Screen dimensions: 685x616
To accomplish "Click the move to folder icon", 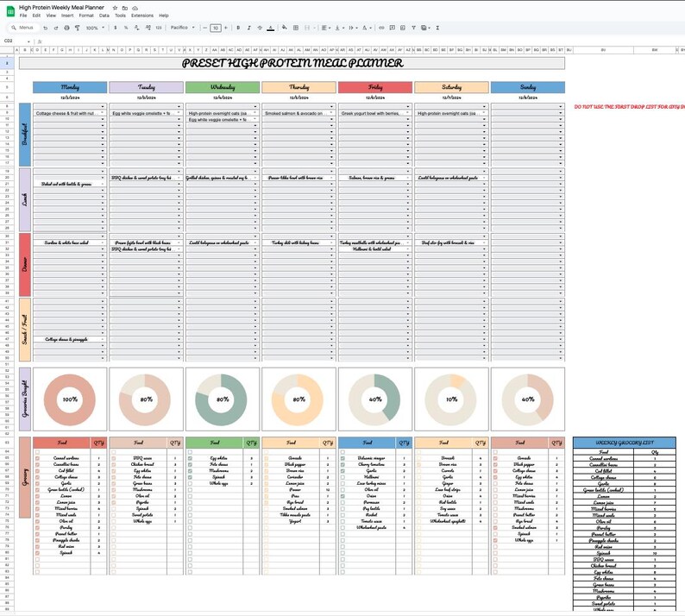I will tap(125, 8).
